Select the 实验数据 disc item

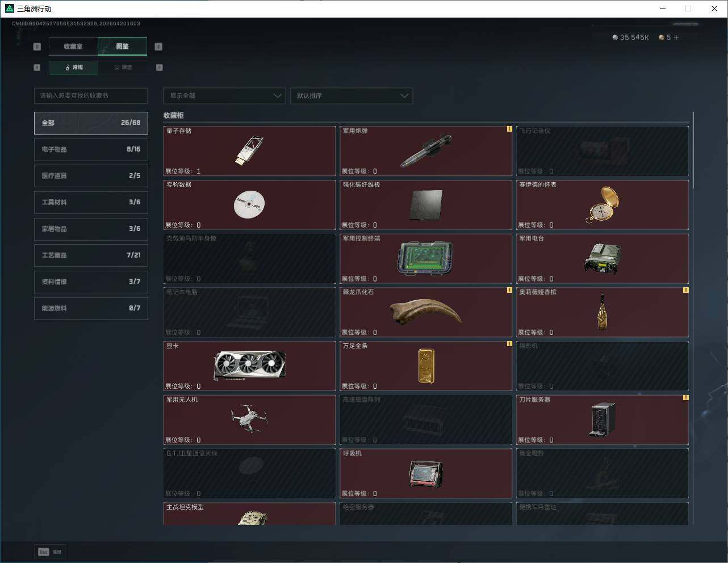pyautogui.click(x=249, y=205)
